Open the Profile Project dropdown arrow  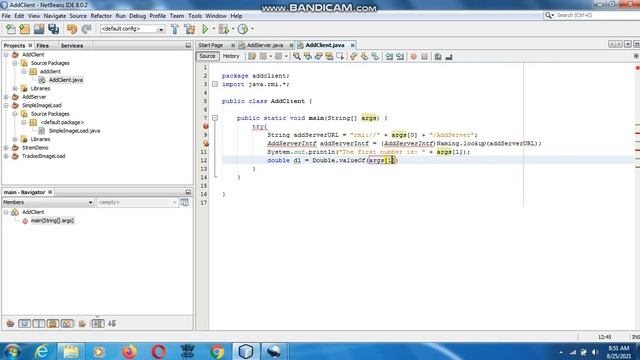[252, 29]
